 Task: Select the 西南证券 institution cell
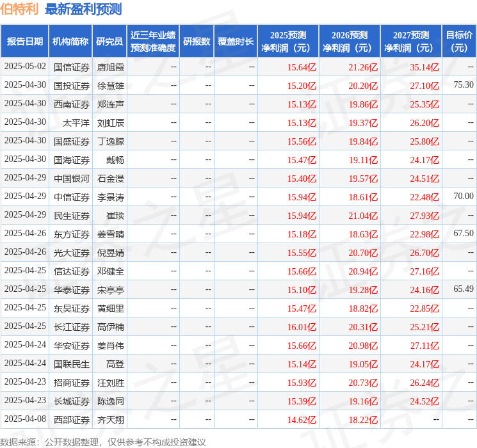pyautogui.click(x=72, y=104)
